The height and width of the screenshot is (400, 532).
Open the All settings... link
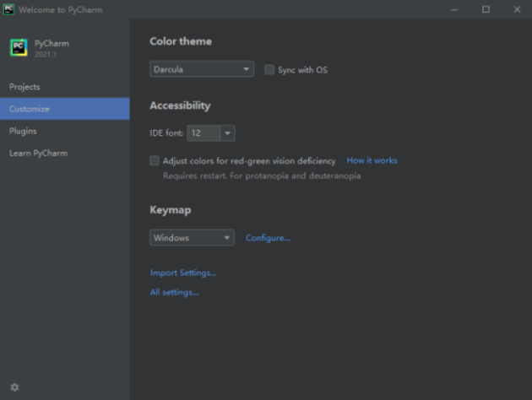click(175, 292)
